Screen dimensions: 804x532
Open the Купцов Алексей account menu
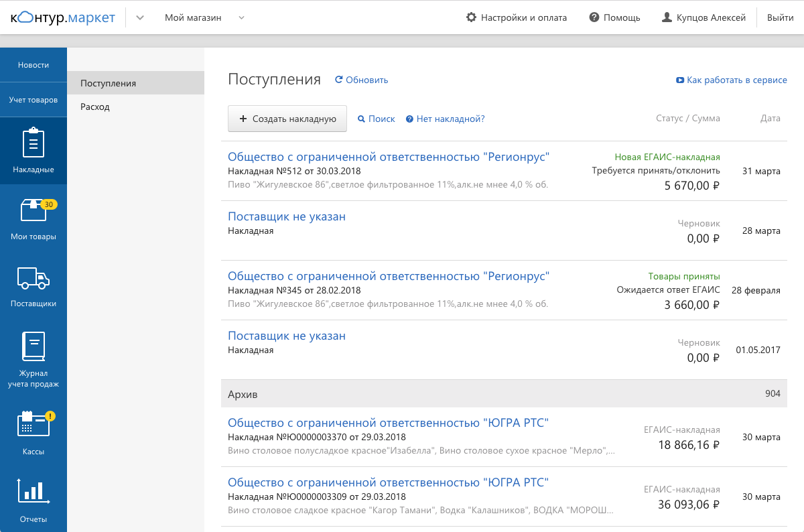(703, 18)
